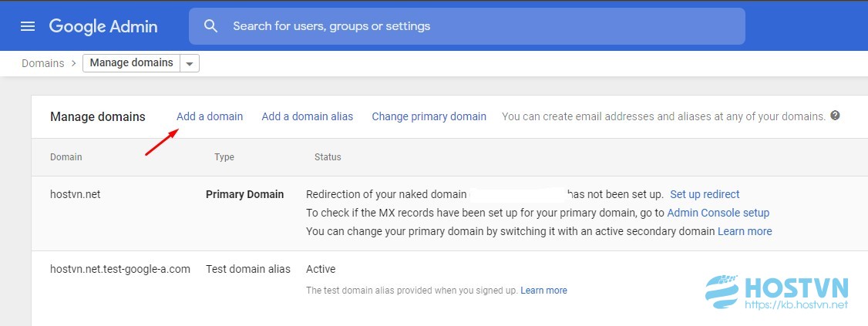
Task: Open the Set up redirect link
Action: coord(705,194)
